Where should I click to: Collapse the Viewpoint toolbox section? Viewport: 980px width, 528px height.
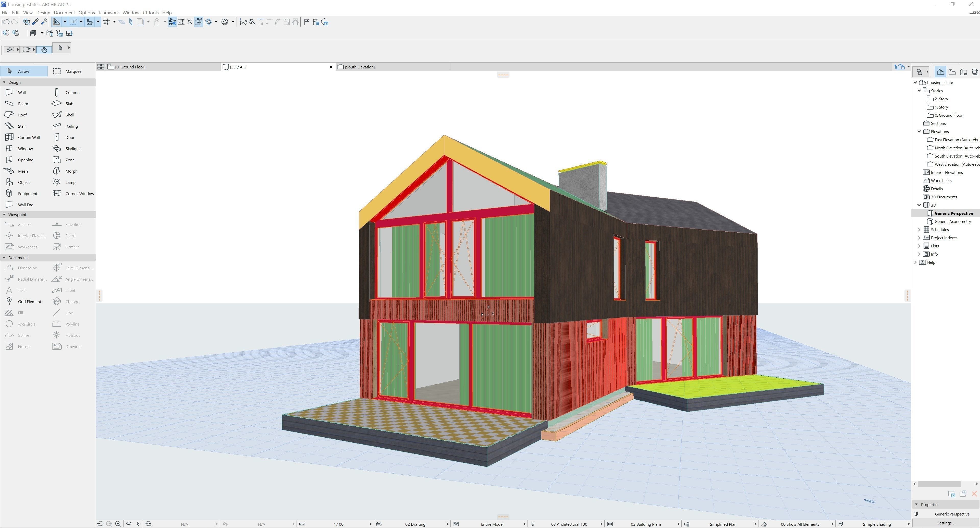(x=4, y=215)
